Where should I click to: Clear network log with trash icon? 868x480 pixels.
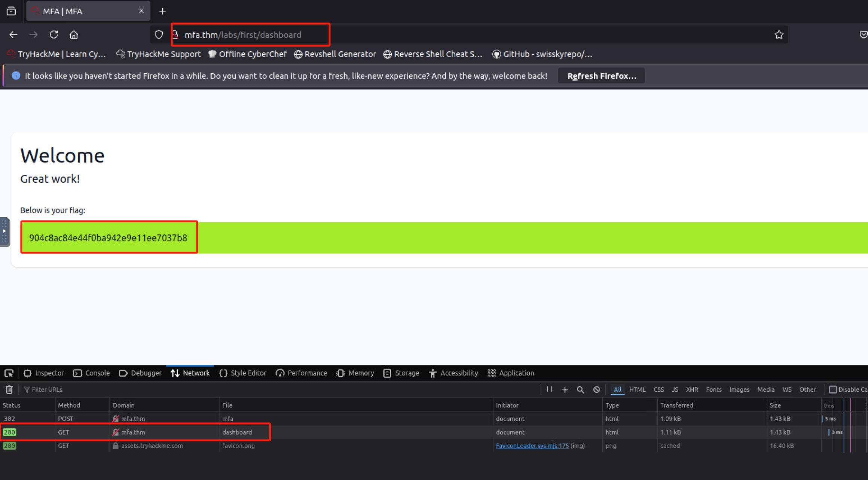pyautogui.click(x=9, y=389)
